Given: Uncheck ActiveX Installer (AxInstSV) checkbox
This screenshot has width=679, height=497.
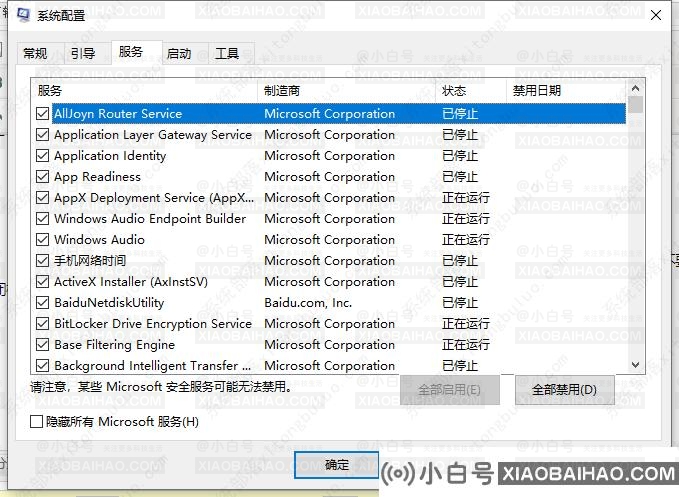Looking at the screenshot, I should point(42,282).
